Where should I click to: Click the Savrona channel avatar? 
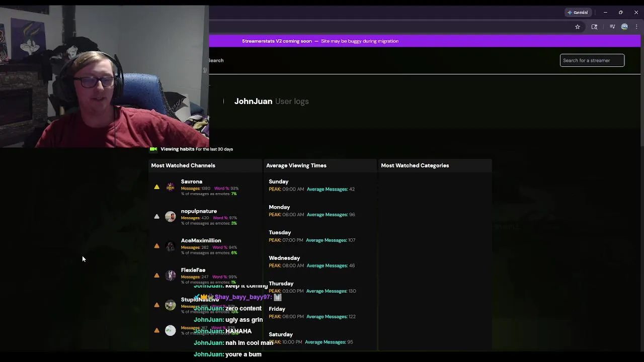click(171, 187)
